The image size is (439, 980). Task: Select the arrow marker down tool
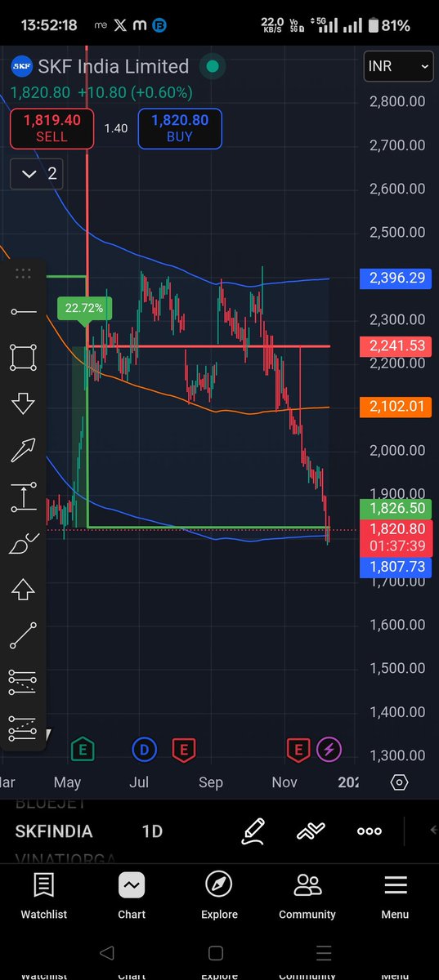click(x=23, y=403)
